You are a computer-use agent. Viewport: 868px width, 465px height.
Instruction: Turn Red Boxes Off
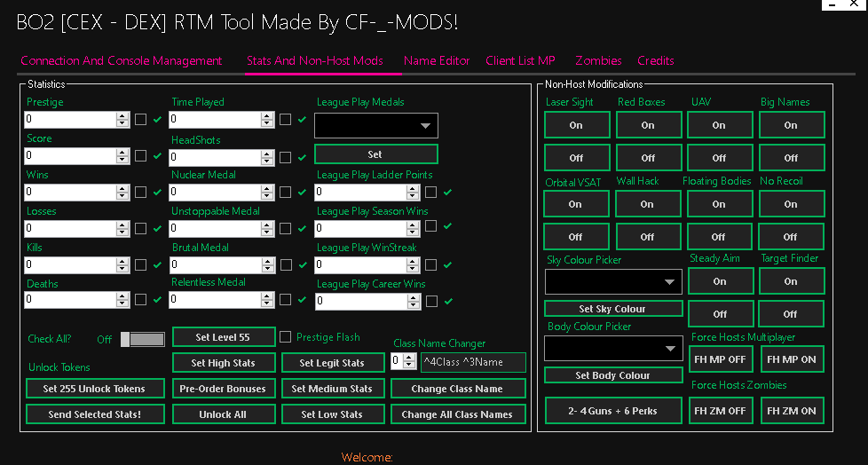point(648,157)
